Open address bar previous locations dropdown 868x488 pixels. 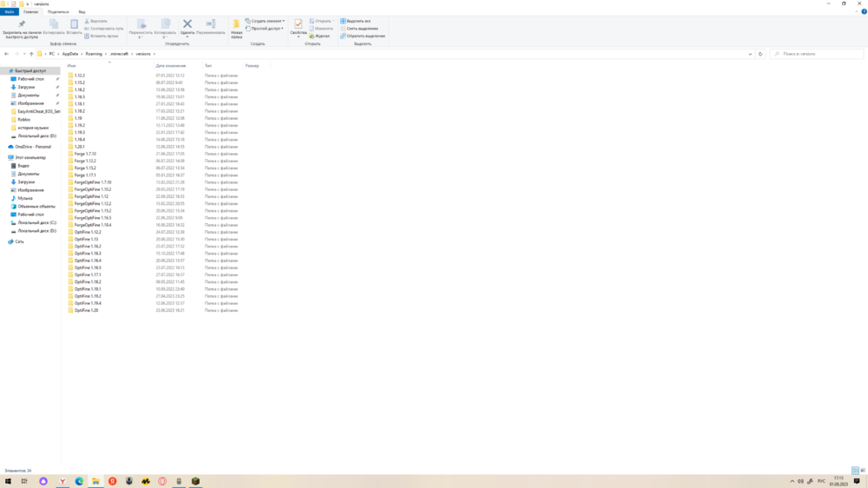(750, 54)
